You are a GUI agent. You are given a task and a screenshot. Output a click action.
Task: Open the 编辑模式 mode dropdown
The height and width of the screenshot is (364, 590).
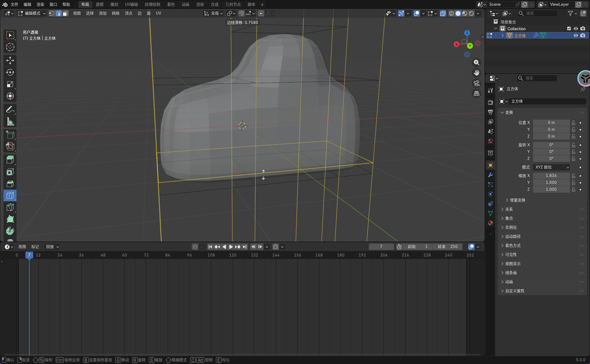[x=32, y=13]
